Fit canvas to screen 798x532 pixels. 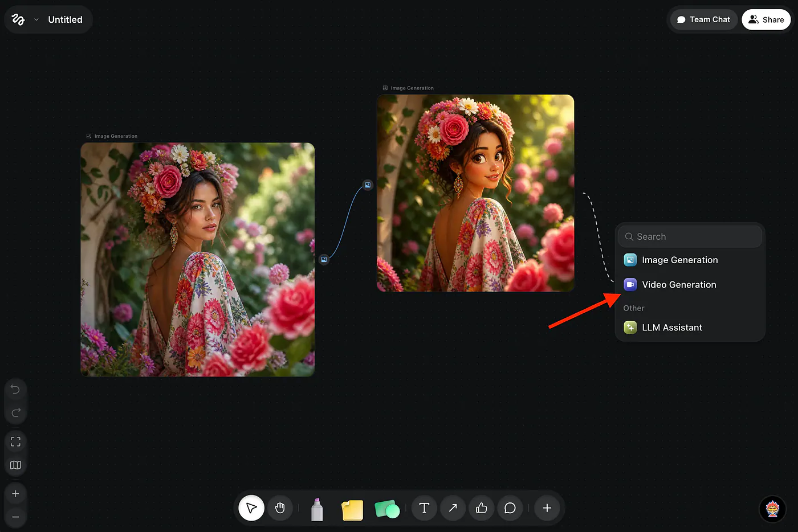coord(15,441)
